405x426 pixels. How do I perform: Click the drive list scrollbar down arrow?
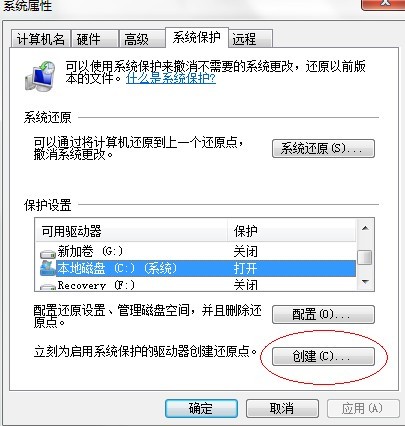pos(365,282)
